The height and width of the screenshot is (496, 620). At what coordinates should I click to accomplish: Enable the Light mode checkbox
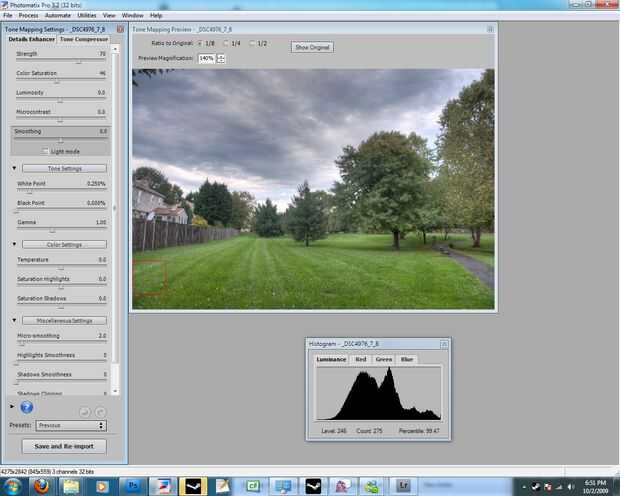pos(45,151)
